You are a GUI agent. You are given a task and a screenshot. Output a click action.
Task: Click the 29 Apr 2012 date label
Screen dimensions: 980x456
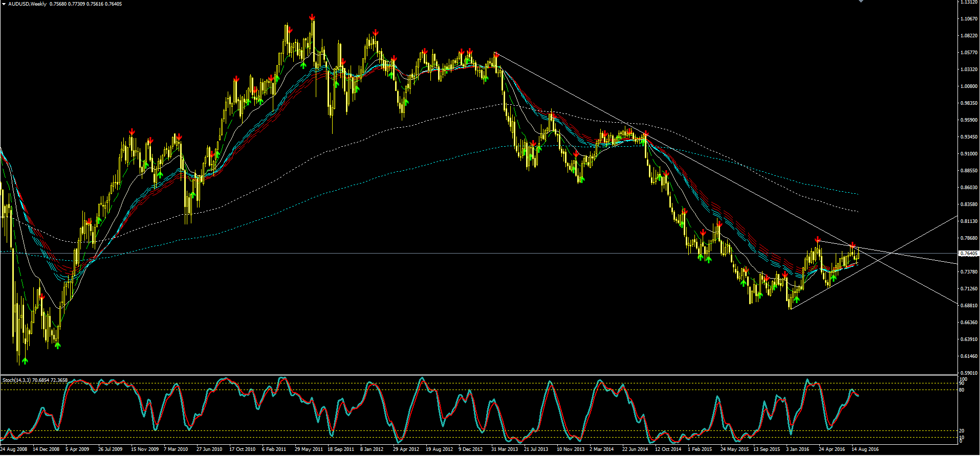pyautogui.click(x=406, y=449)
